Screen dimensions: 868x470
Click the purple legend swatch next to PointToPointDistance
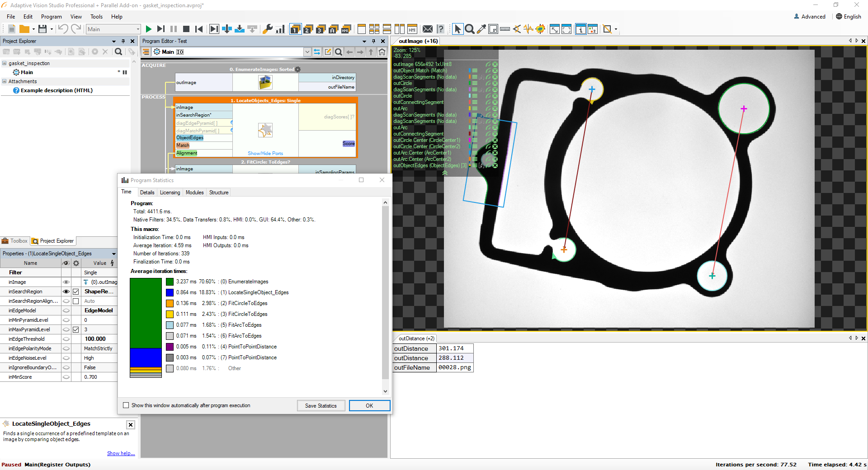click(x=170, y=347)
